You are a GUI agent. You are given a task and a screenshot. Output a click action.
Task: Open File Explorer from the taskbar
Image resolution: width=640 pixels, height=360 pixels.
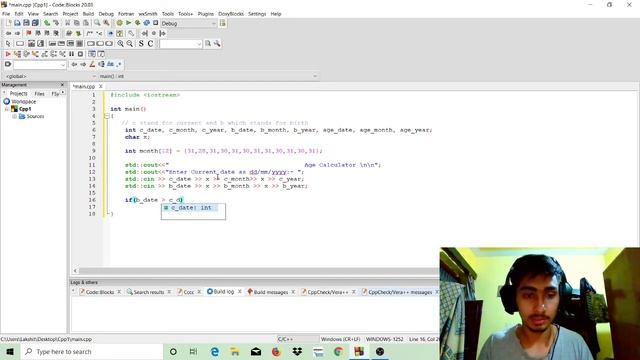point(235,351)
